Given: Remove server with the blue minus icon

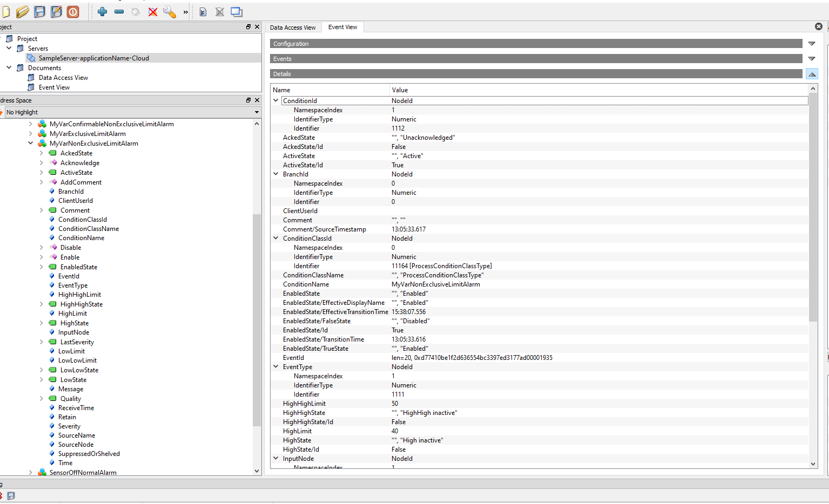Looking at the screenshot, I should [x=119, y=12].
